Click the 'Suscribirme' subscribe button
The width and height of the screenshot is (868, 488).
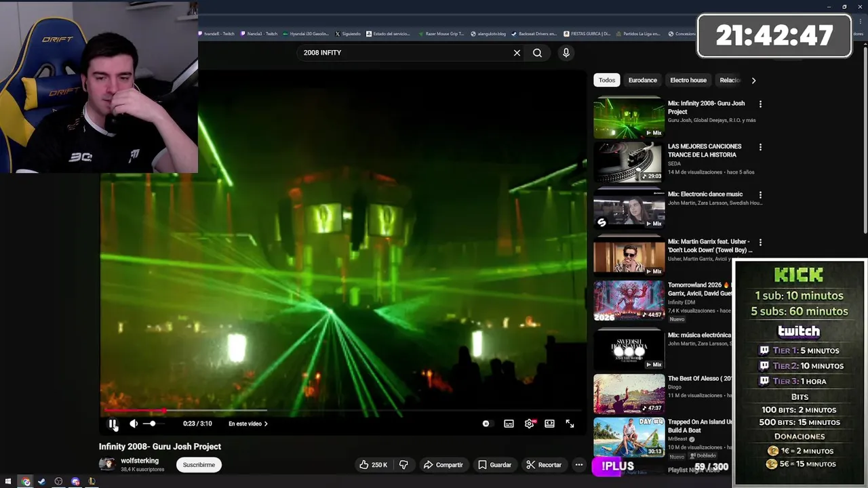(x=199, y=465)
